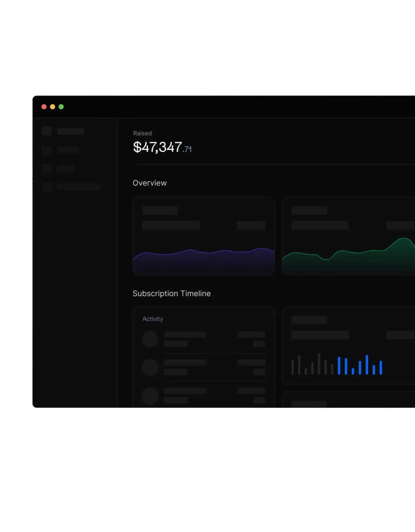Click the Subscription Timeline heading
Image resolution: width=415 pixels, height=532 pixels.
(172, 294)
